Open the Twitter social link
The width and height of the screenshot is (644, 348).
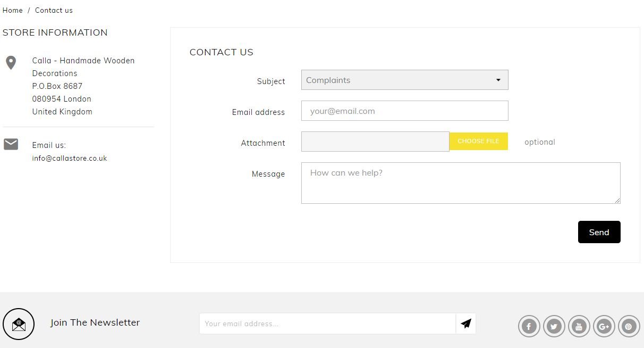click(554, 326)
